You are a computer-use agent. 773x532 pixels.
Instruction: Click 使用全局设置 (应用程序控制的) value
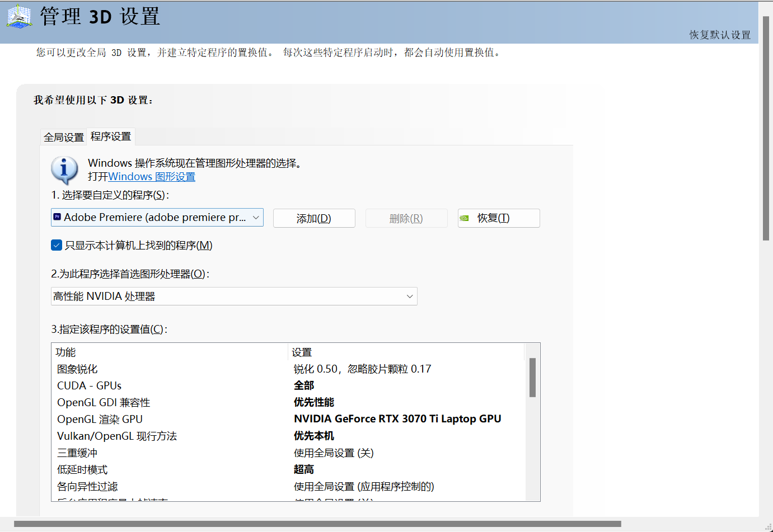coord(364,487)
